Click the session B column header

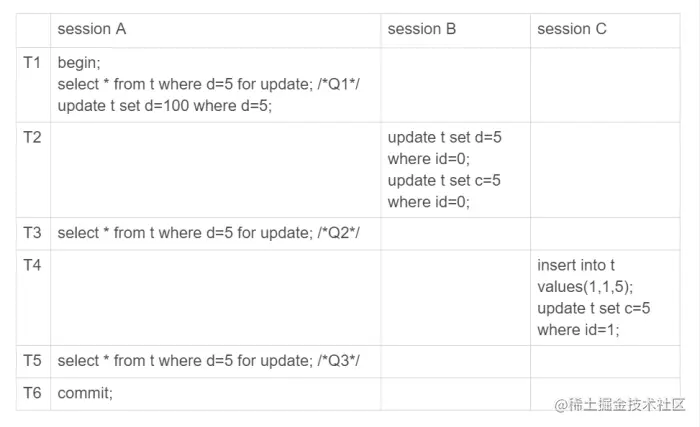pyautogui.click(x=421, y=29)
